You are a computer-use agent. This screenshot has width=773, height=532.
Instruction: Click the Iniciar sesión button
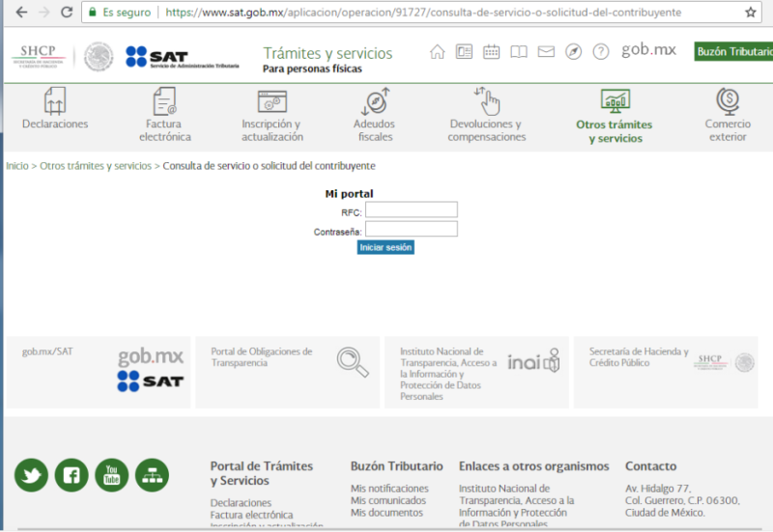(x=386, y=247)
